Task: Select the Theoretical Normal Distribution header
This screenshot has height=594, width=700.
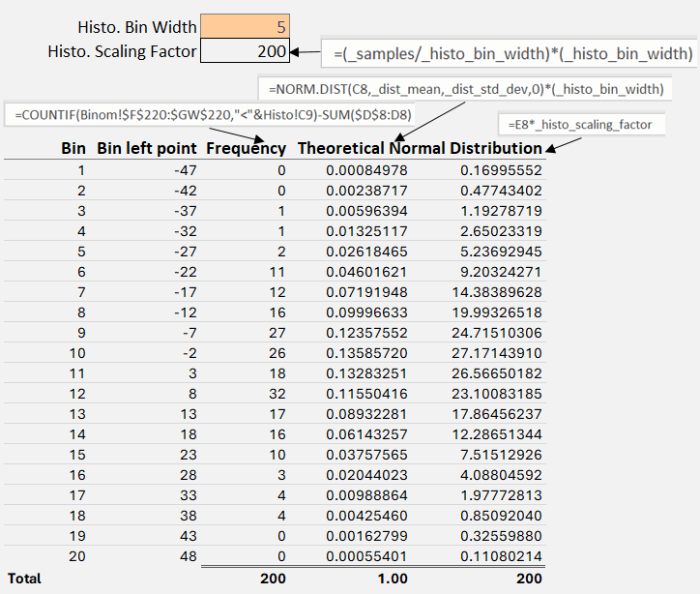Action: [420, 149]
